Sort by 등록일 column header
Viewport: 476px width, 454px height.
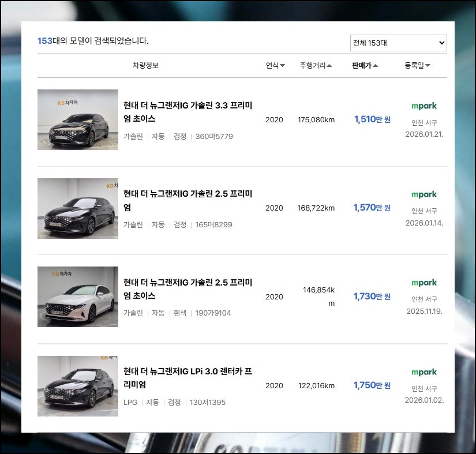pos(417,65)
